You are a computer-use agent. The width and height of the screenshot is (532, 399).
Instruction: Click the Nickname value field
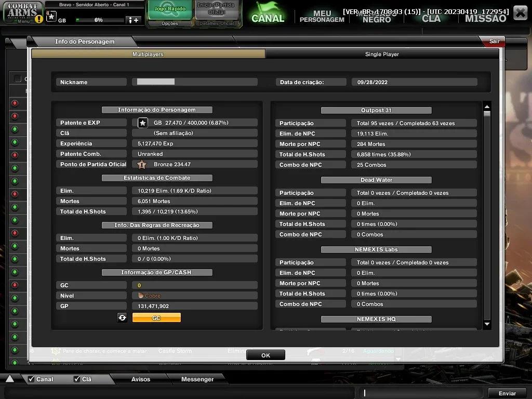coord(195,82)
